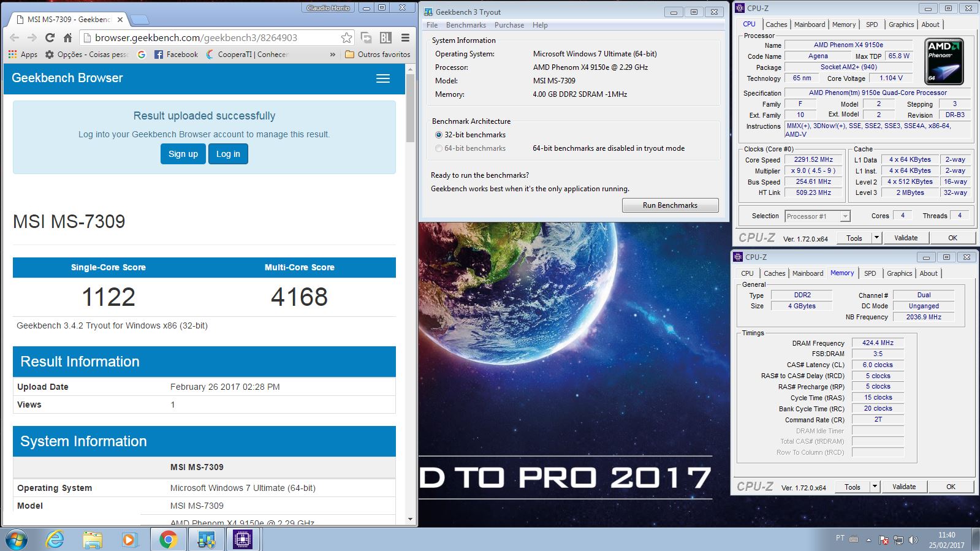Open Windows Explorer from the taskbar
The image size is (980, 551).
coord(93,539)
